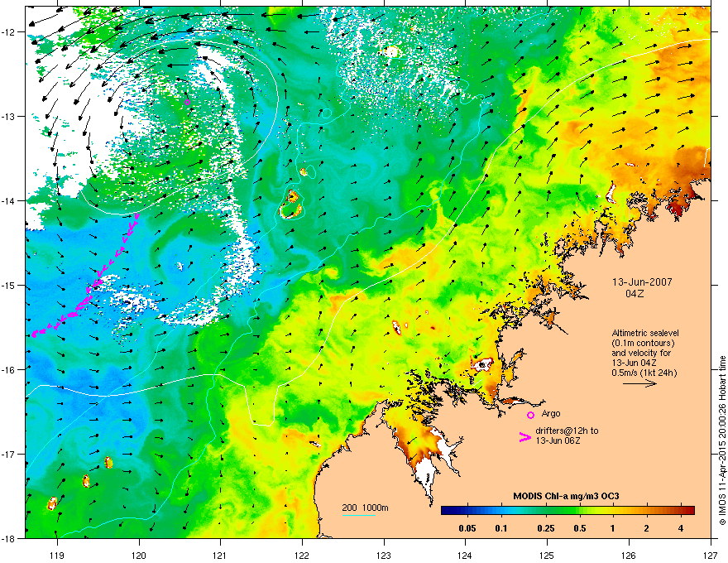Viewport: 728px width, 563px height.
Task: Click the 'MODIS Chl-a mg/m3 OC3' colorbar title
Action: click(x=566, y=496)
